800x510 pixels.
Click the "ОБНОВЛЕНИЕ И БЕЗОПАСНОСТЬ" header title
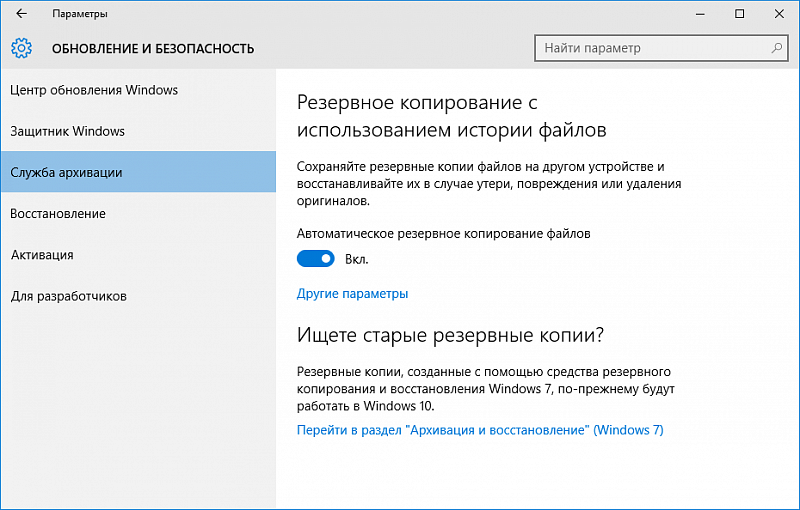pyautogui.click(x=153, y=48)
